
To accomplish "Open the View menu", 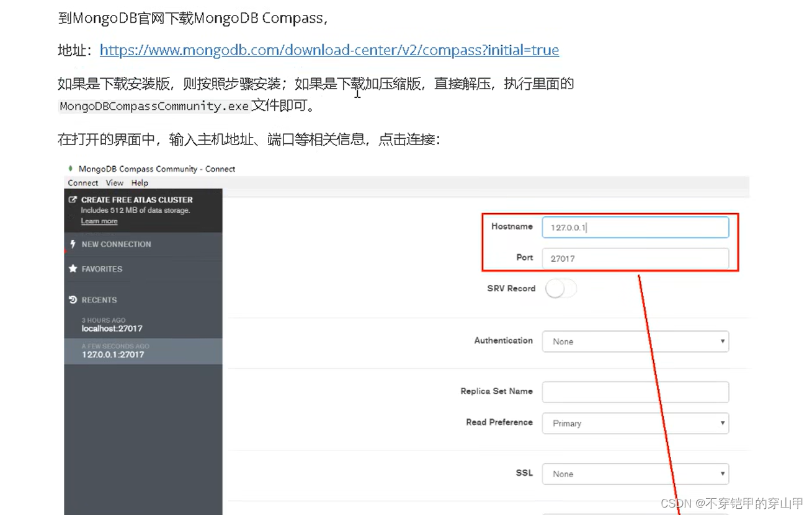I will coord(115,183).
